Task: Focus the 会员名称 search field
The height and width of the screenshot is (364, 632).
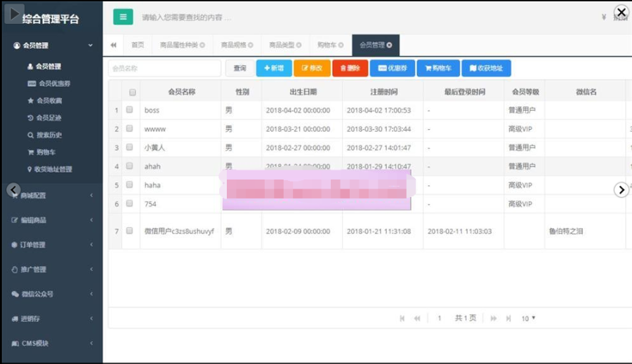Action: pyautogui.click(x=164, y=68)
